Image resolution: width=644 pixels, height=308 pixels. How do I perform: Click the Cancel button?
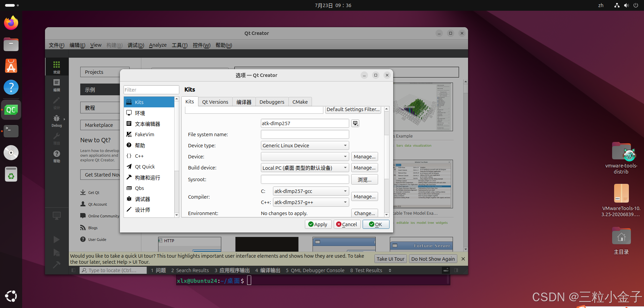coord(347,224)
